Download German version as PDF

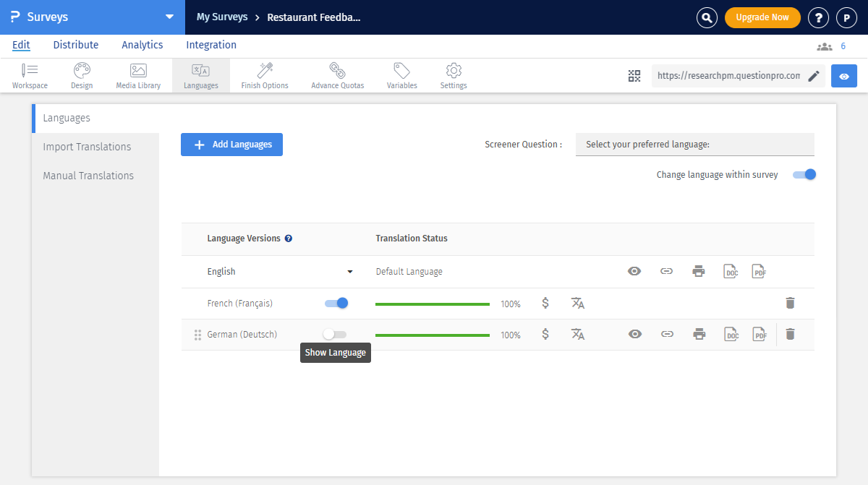click(x=759, y=334)
